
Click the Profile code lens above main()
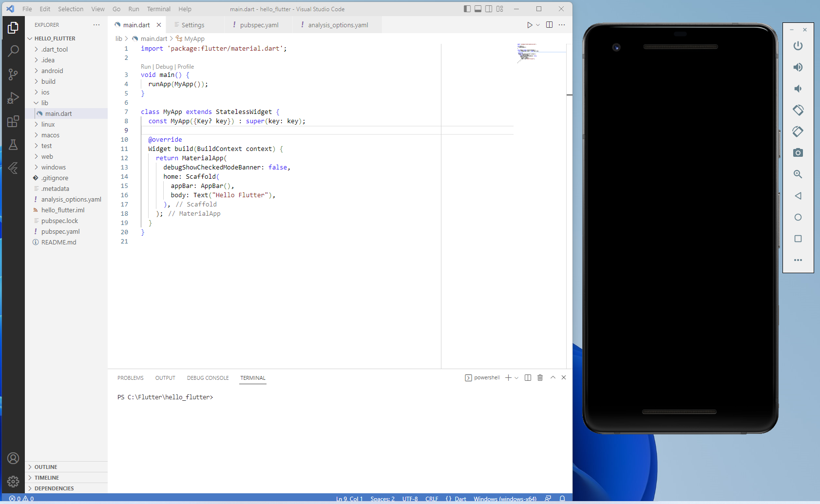(x=186, y=67)
